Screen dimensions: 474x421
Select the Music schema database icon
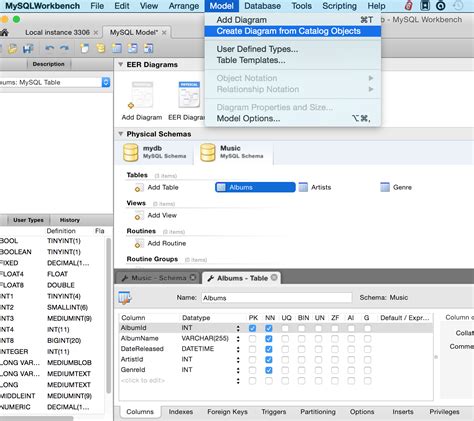[x=208, y=152]
